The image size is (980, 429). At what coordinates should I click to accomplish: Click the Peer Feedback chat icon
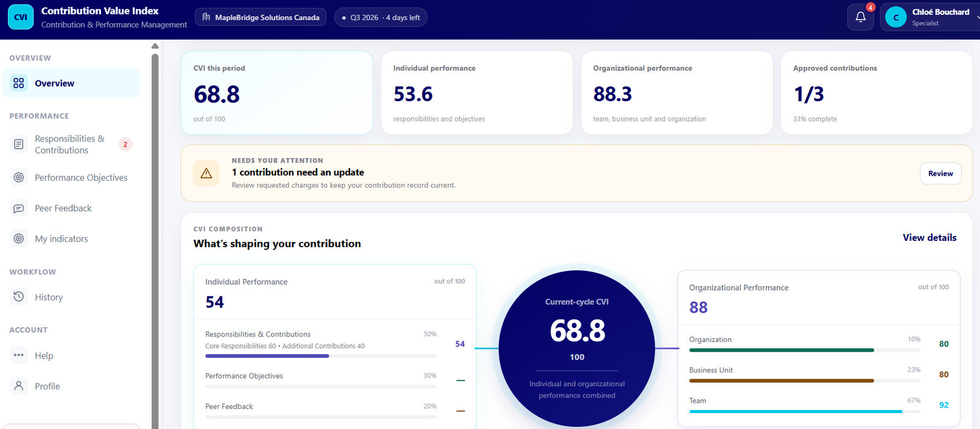(x=19, y=208)
